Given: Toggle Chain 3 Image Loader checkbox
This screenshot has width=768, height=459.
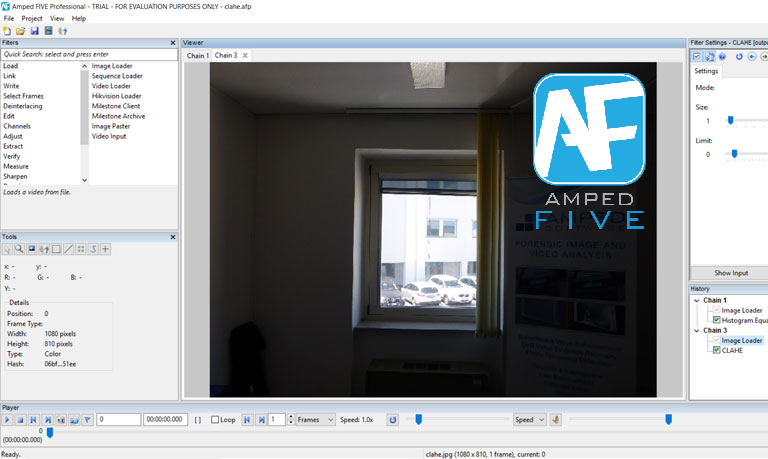Looking at the screenshot, I should 717,340.
